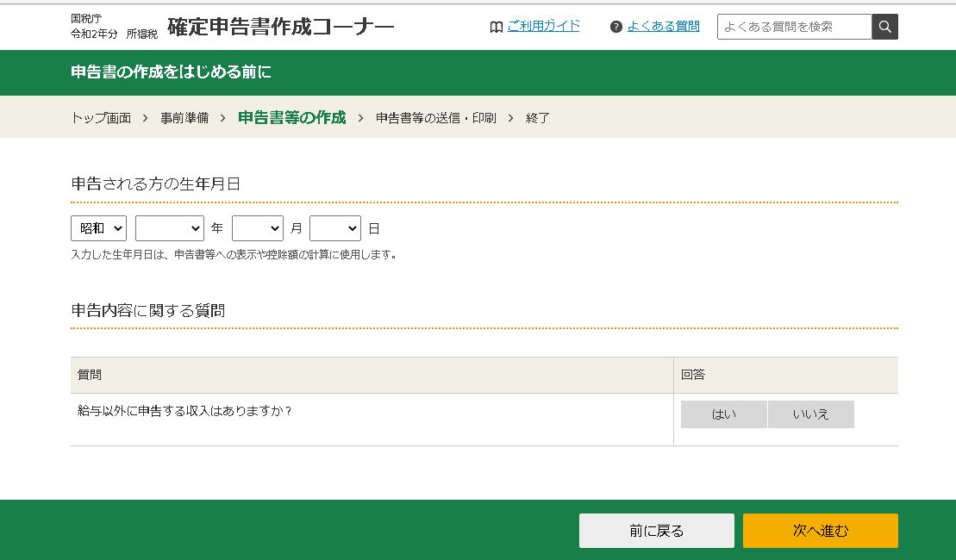Answer いいえ to the other income question
Screen dimensions: 956x560
tap(810, 414)
